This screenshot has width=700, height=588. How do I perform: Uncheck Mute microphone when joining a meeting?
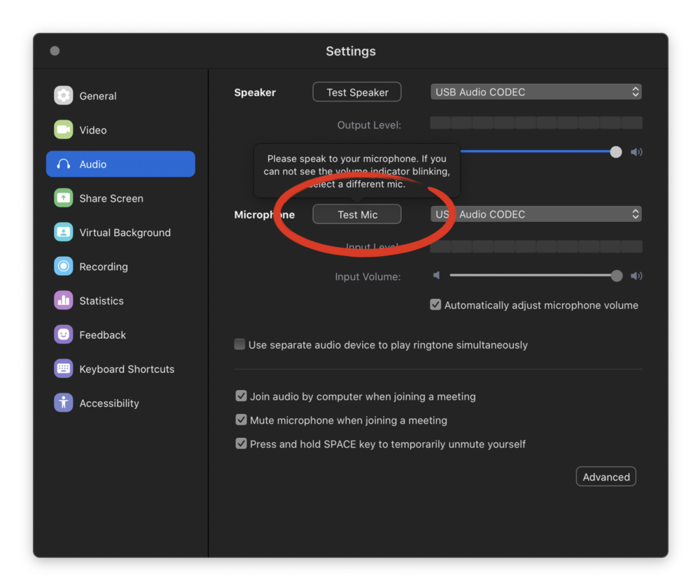(x=241, y=420)
